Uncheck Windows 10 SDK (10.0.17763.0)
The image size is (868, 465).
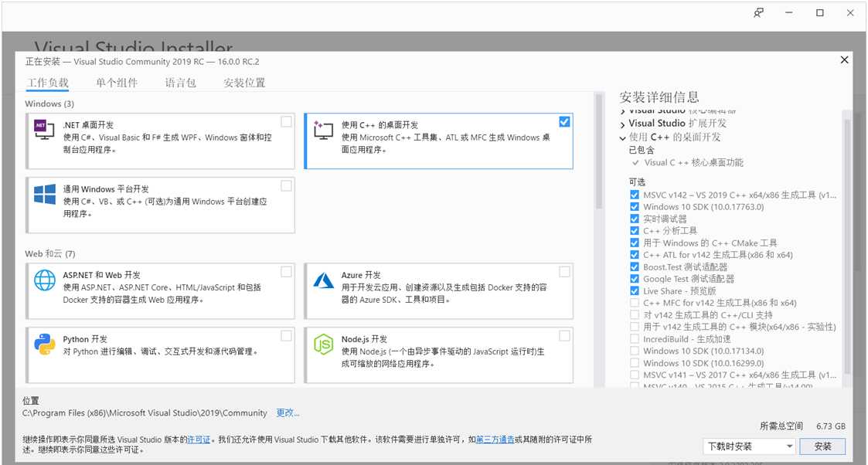tap(635, 207)
